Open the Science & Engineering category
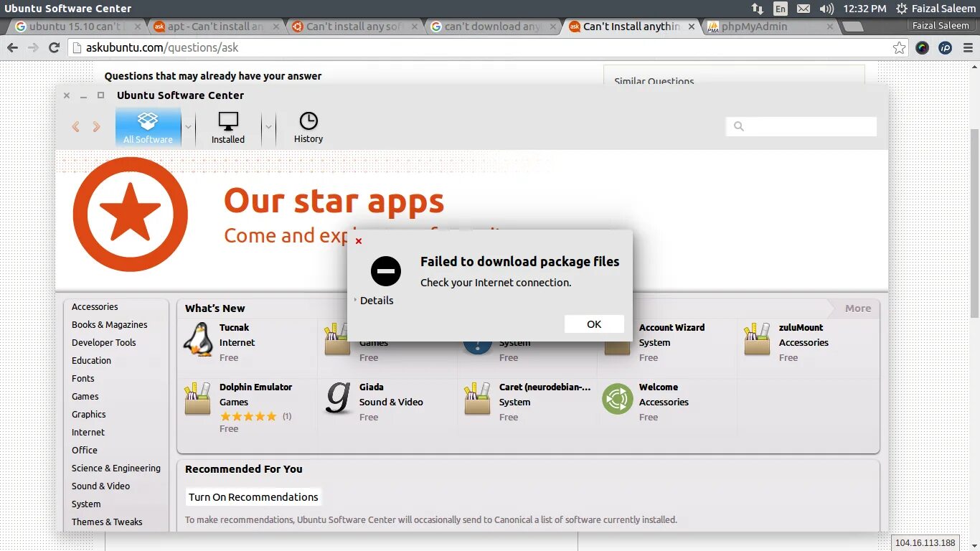Viewport: 980px width, 551px height. [x=116, y=468]
